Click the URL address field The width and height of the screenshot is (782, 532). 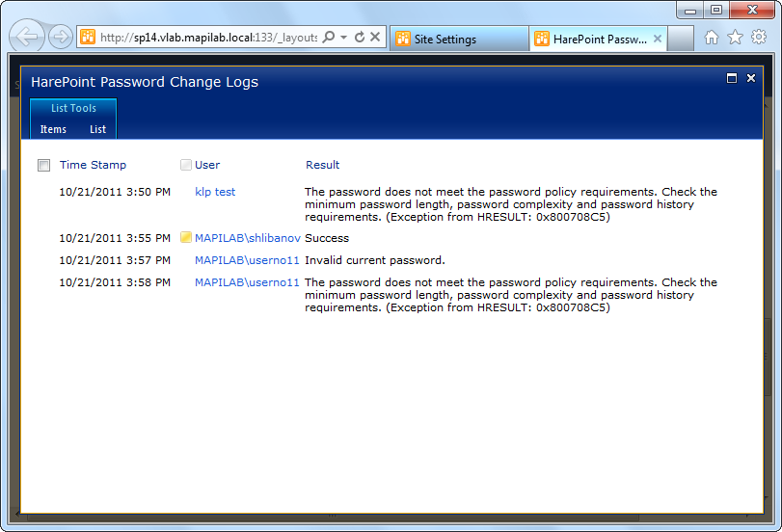207,38
